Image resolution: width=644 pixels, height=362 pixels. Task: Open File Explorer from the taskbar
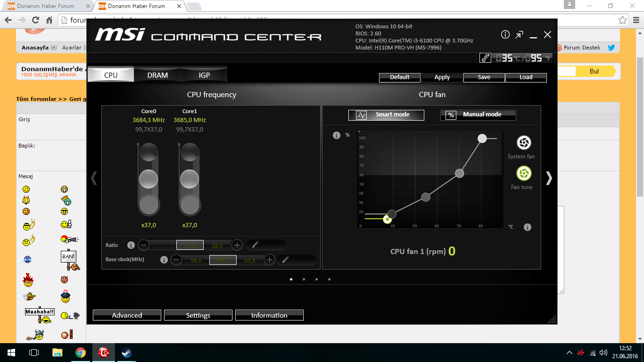tap(57, 353)
